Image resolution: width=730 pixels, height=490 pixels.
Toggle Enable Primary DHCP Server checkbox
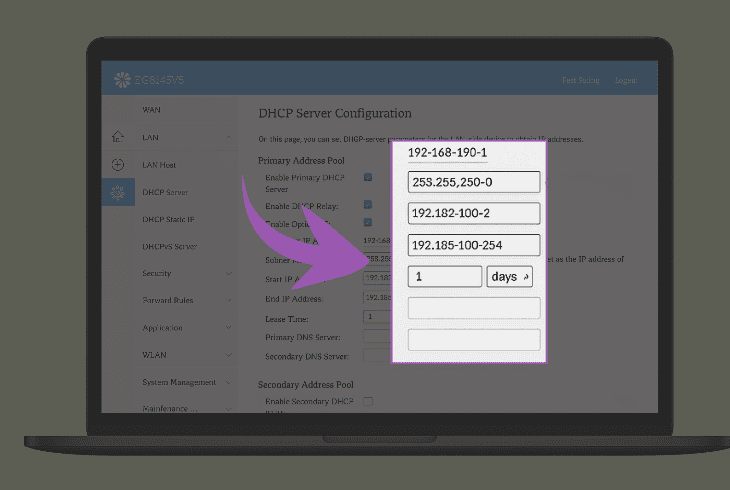click(368, 177)
